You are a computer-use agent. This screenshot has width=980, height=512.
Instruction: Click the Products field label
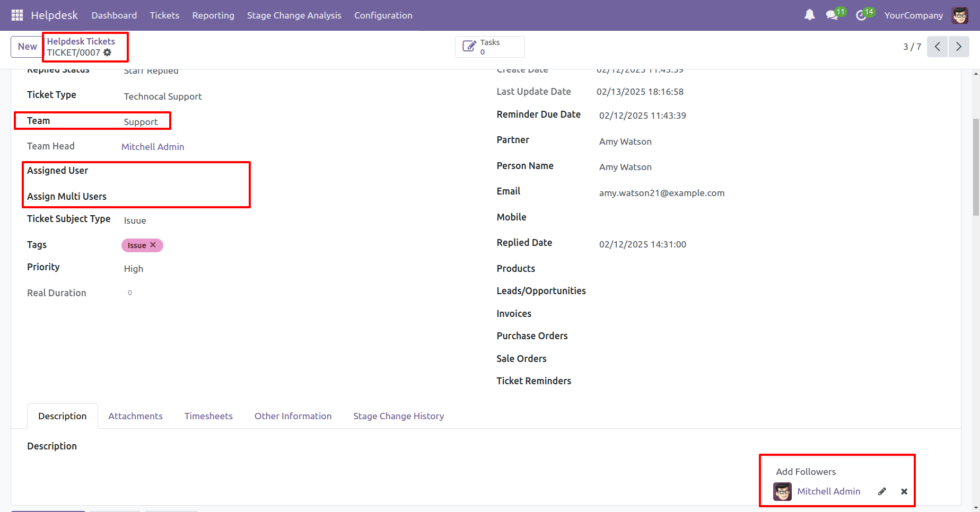[516, 269]
